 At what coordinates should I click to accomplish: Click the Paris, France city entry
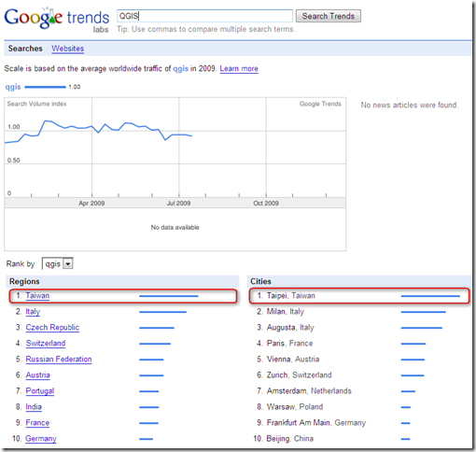(x=289, y=344)
